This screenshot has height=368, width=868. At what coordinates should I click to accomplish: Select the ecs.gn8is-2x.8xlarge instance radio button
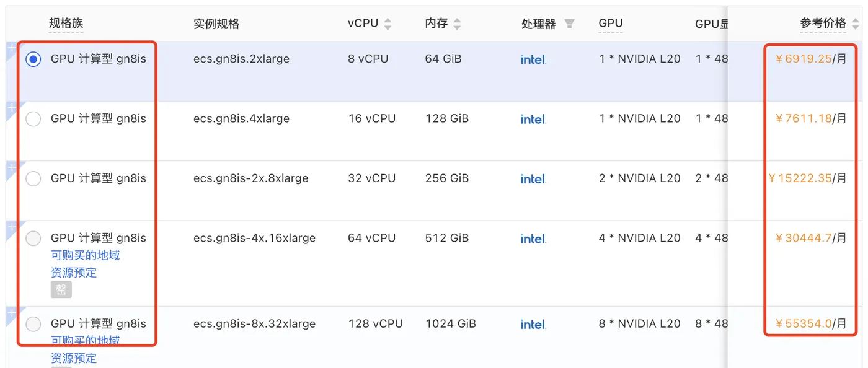33,178
